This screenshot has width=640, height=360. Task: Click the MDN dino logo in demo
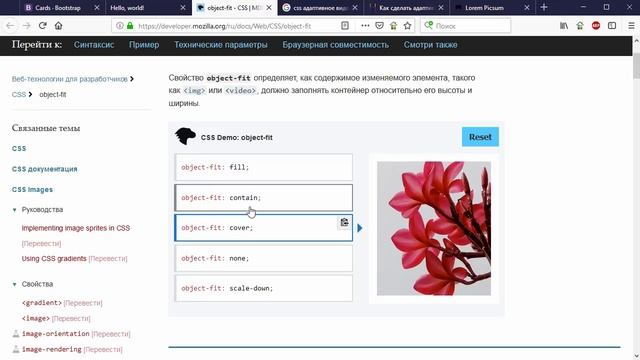click(185, 136)
